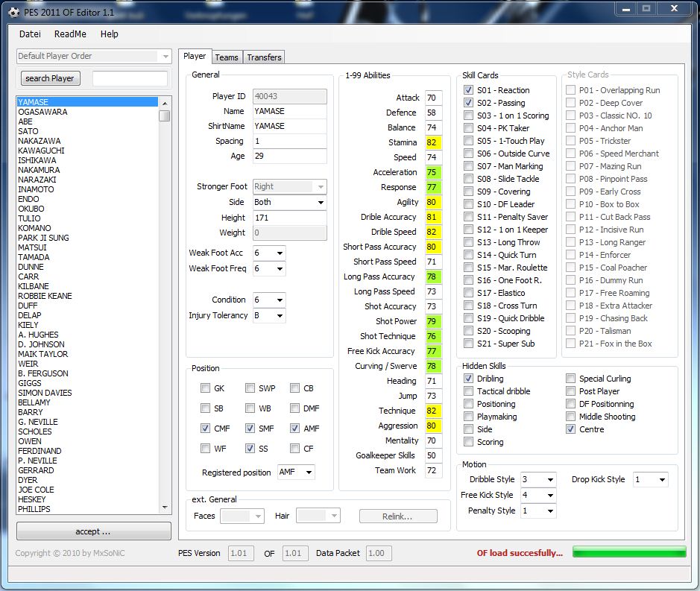The width and height of the screenshot is (700, 591).
Task: Open the Datei menu
Action: point(30,34)
